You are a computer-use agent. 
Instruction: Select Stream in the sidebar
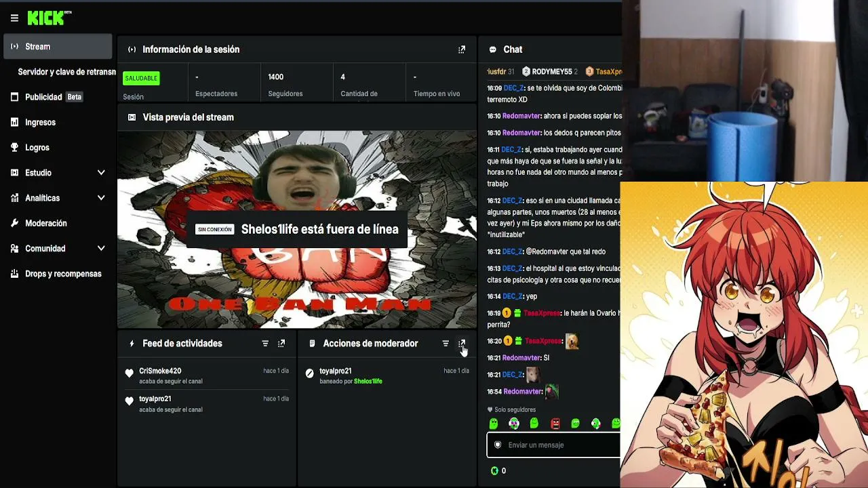tap(58, 47)
